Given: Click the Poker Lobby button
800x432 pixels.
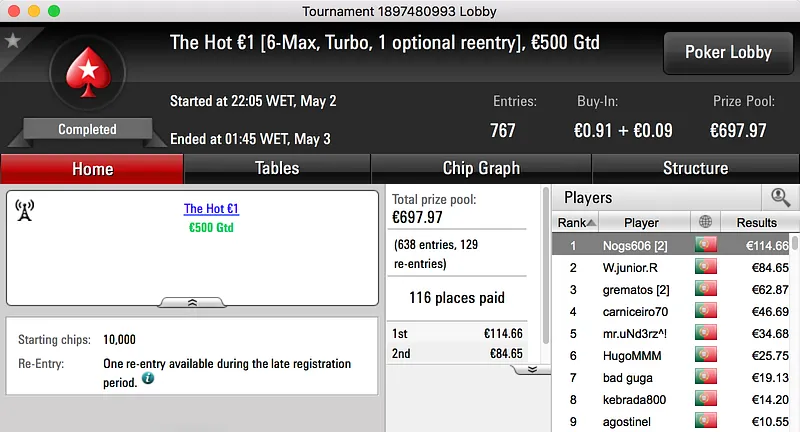Looking at the screenshot, I should point(727,52).
